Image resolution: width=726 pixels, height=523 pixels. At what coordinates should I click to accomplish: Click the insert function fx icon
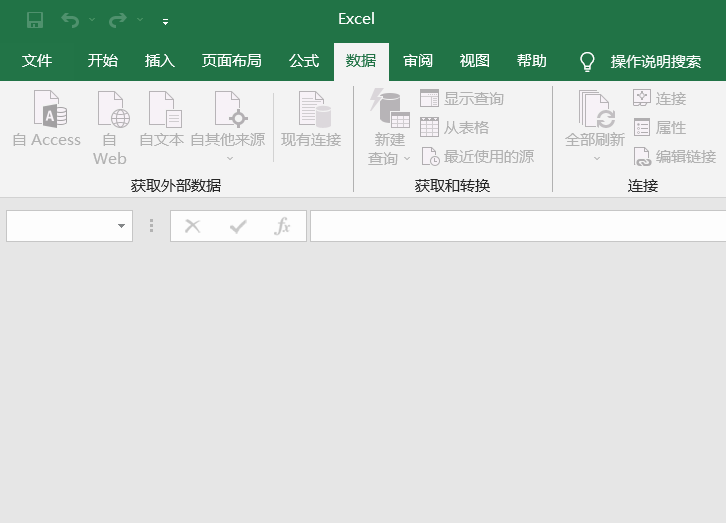(x=282, y=226)
